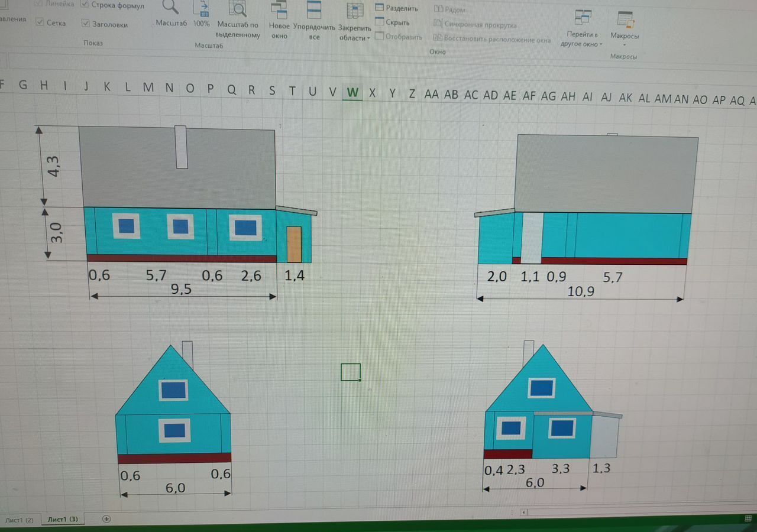Add a new sheet with plus icon
Image resolution: width=757 pixels, height=532 pixels.
(x=106, y=518)
